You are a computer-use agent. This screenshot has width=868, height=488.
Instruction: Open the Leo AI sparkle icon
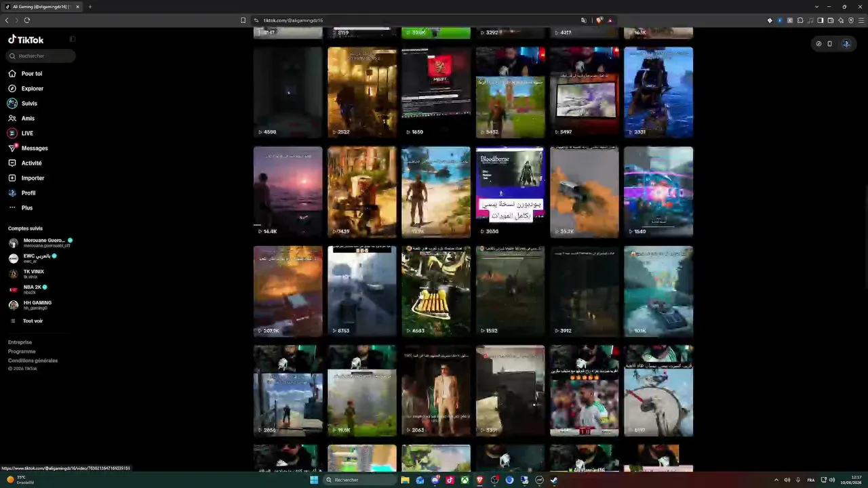(841, 20)
